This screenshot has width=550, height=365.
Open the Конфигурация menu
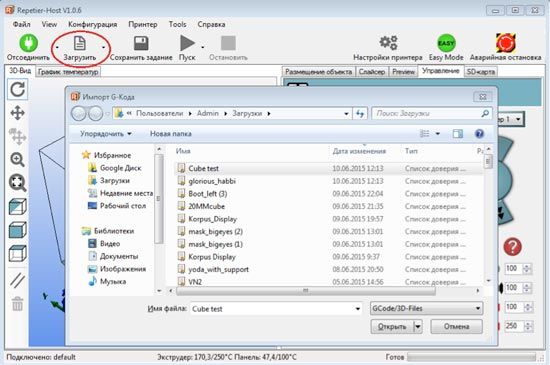[93, 24]
